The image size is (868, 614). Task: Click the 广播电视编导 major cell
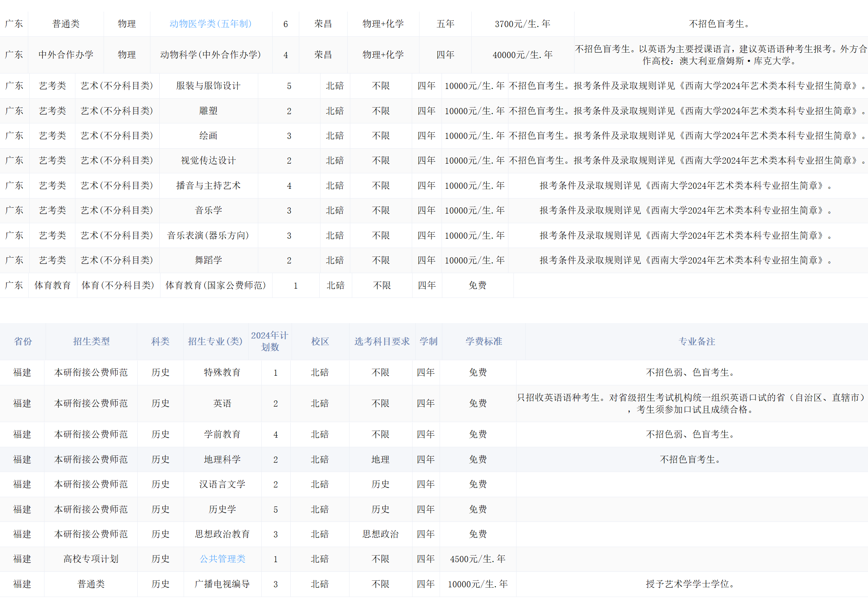coord(222,584)
